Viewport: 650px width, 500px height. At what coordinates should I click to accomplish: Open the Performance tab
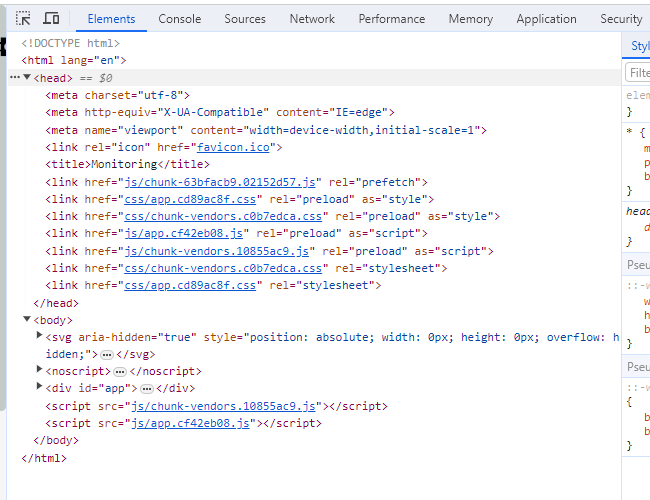(x=391, y=19)
